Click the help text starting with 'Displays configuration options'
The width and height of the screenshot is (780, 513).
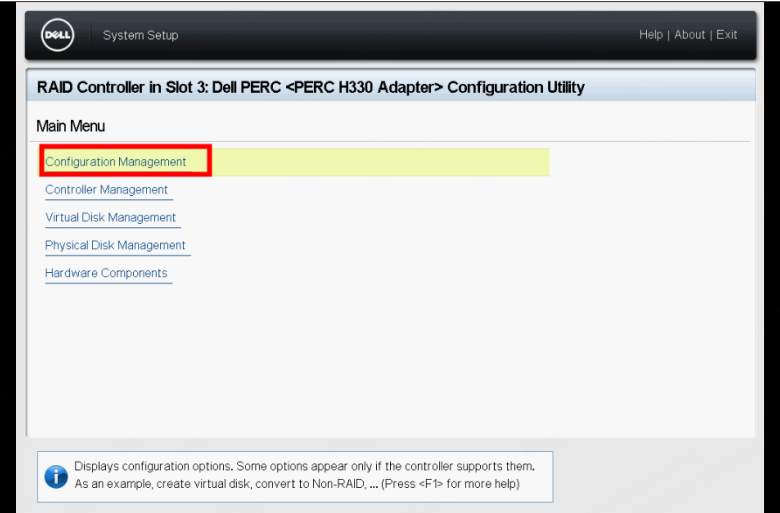click(x=304, y=475)
